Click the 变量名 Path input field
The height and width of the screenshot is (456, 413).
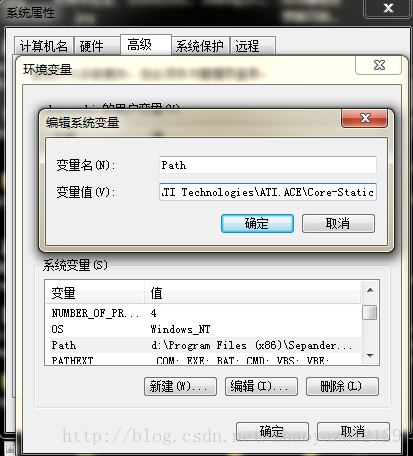point(268,165)
